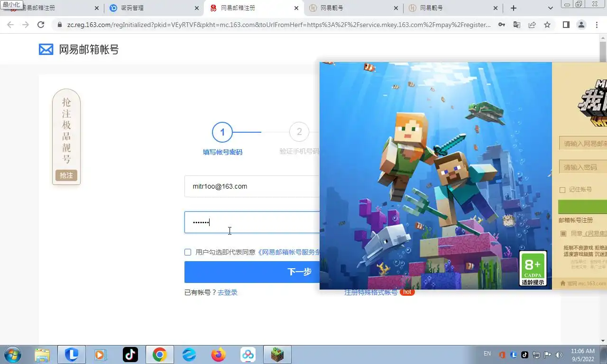Open Windows Explorer from the taskbar
Screen dimensions: 607x364
42,355
